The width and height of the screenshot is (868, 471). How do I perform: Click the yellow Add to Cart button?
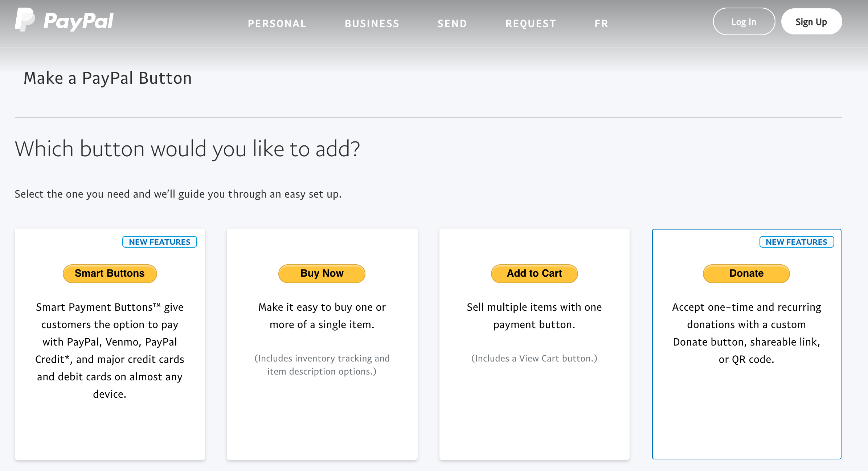click(534, 273)
